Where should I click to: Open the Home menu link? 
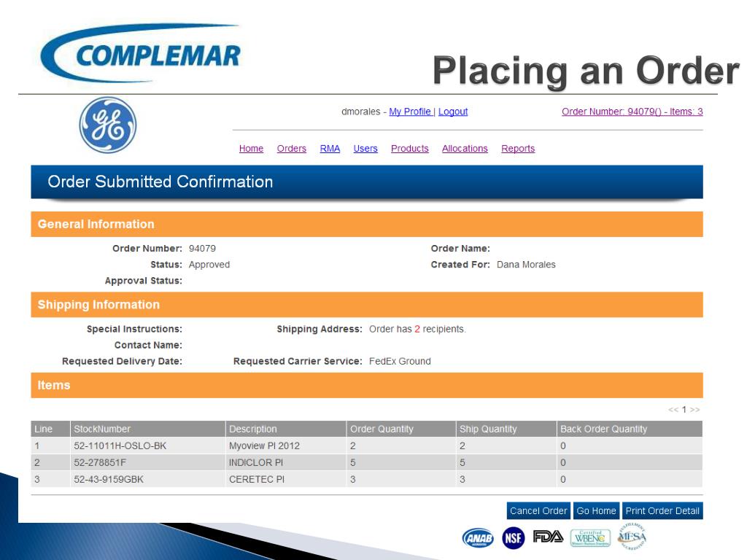point(251,149)
